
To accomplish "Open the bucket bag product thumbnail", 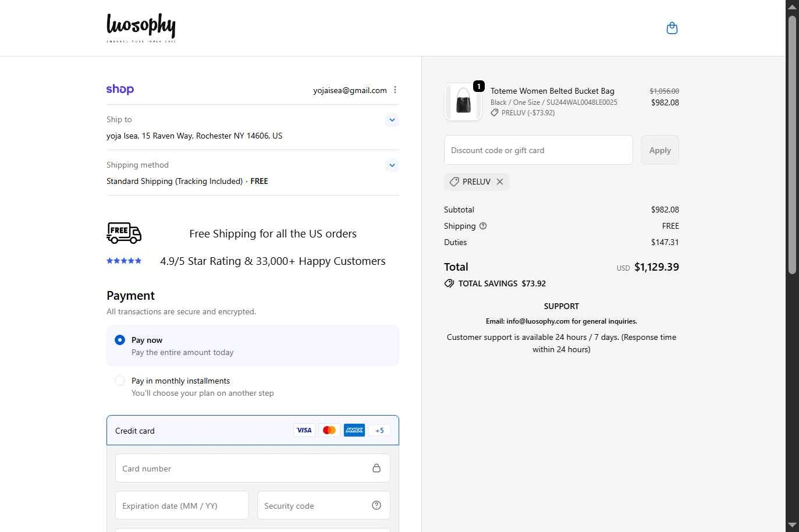I will point(463,102).
